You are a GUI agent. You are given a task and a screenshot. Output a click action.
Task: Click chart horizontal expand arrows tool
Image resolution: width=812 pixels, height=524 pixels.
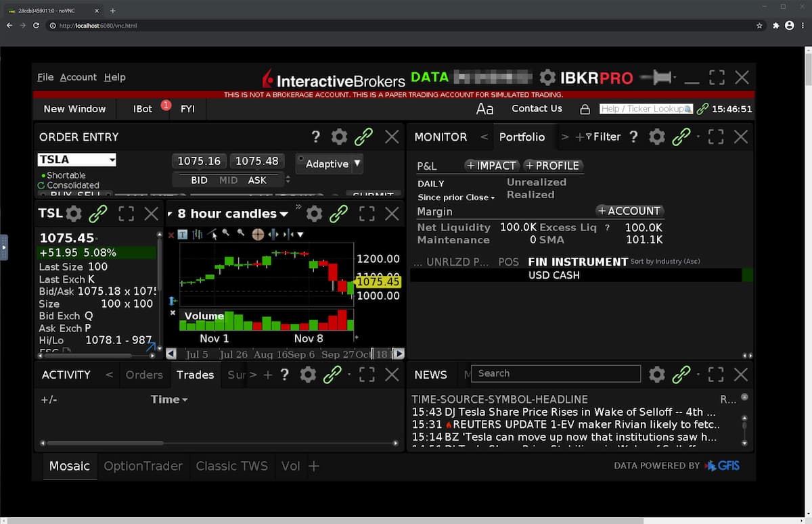273,235
